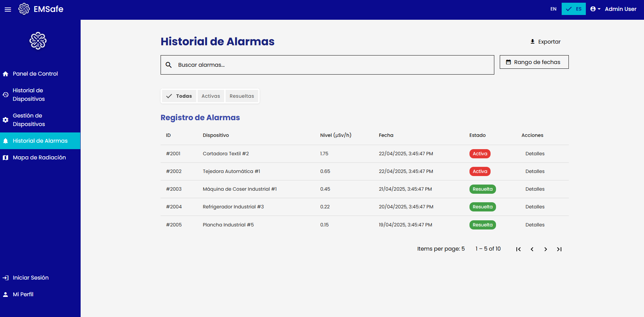
Task: Click the Resuelta badge for alarm #2003
Action: click(482, 189)
